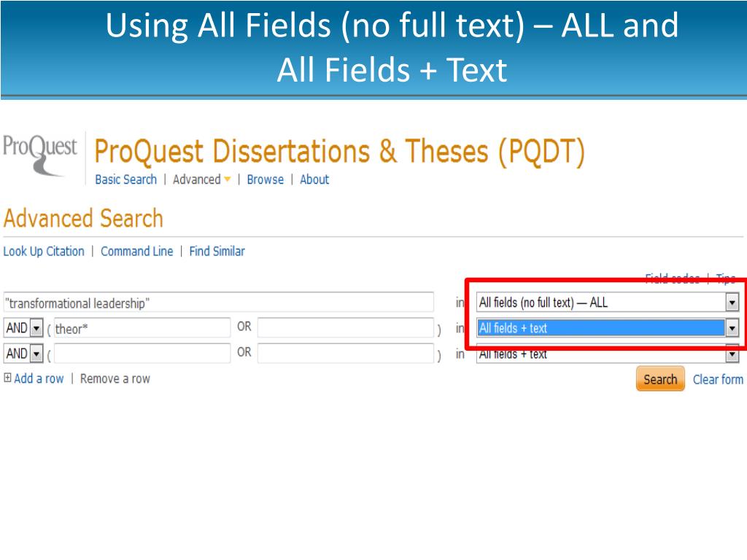Click Remove a row
This screenshot has height=560, width=747.
click(x=115, y=379)
